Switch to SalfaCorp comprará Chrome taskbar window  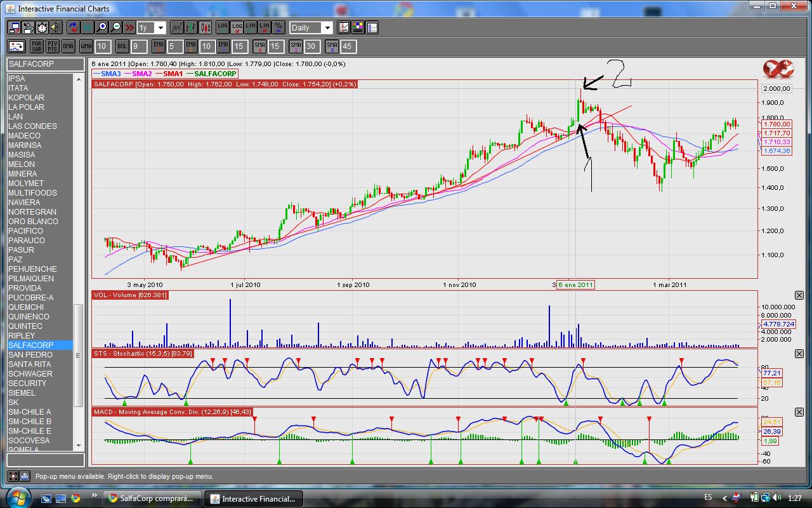(152, 498)
